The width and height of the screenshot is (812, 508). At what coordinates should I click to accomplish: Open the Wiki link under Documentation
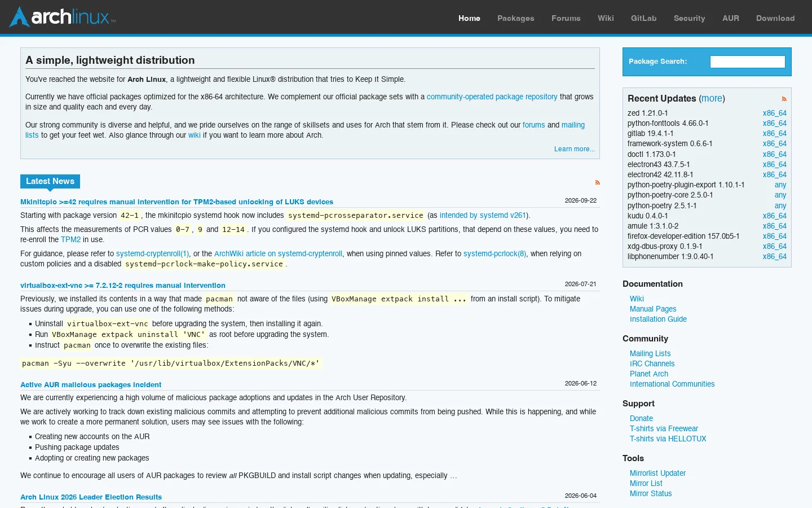637,299
